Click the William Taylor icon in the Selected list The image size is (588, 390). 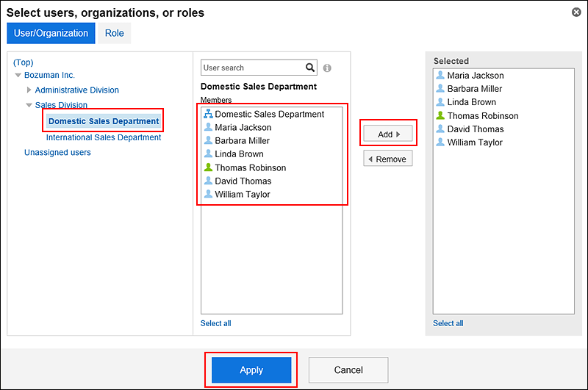(440, 142)
